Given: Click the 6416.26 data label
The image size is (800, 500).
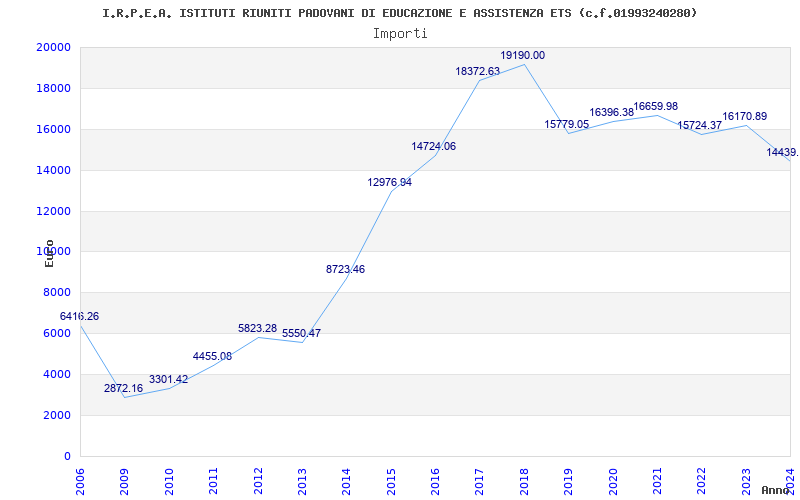Looking at the screenshot, I should tap(80, 316).
